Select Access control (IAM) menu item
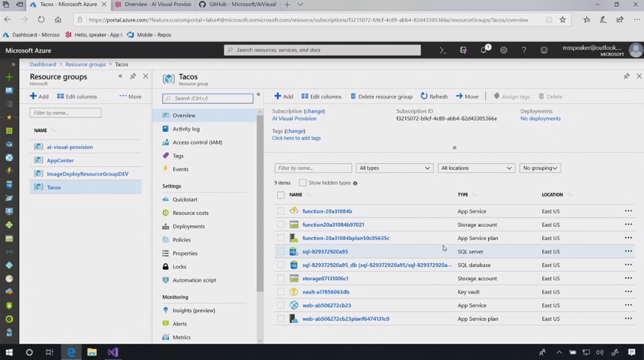Screen dimensions: 644x360 [197, 143]
